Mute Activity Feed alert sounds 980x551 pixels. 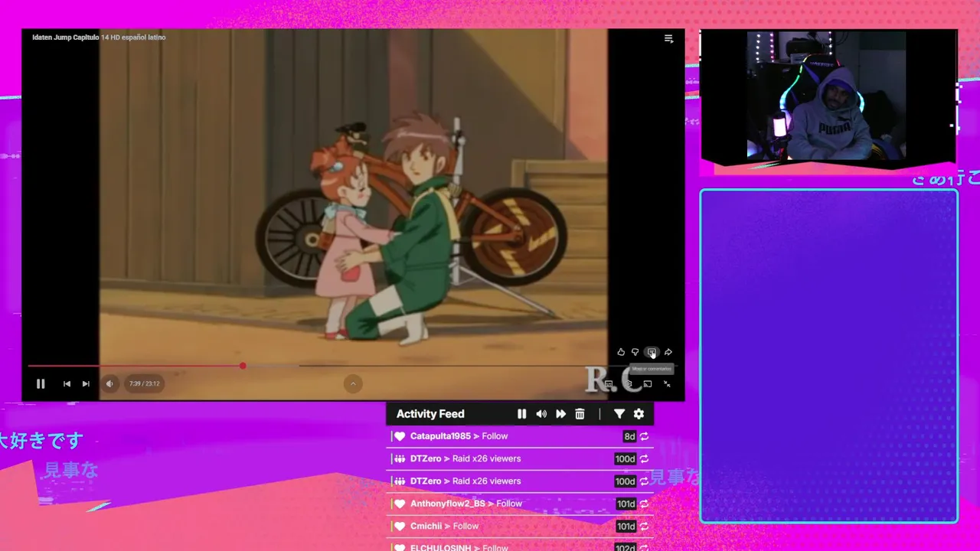pos(541,414)
